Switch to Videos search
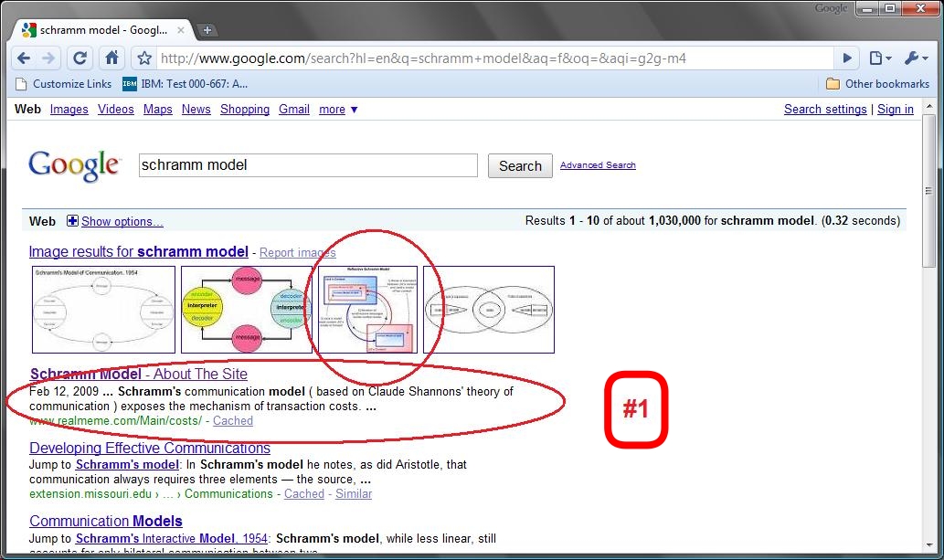 [x=115, y=109]
